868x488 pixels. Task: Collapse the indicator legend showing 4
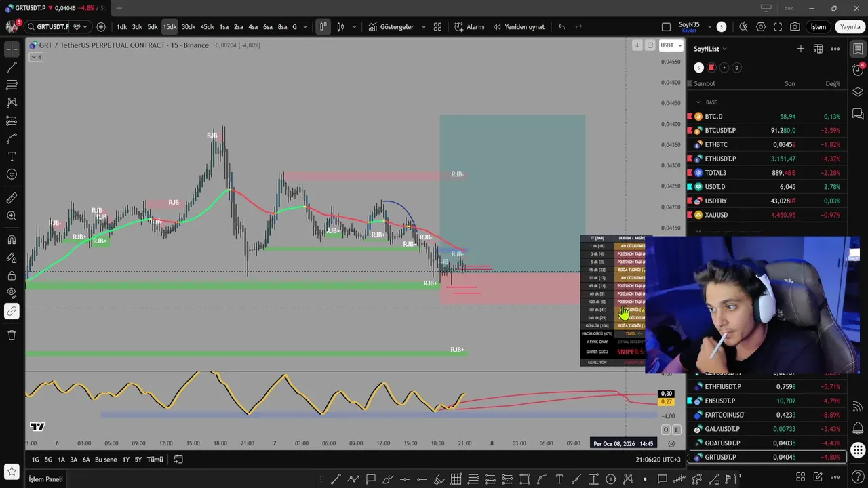(36, 57)
